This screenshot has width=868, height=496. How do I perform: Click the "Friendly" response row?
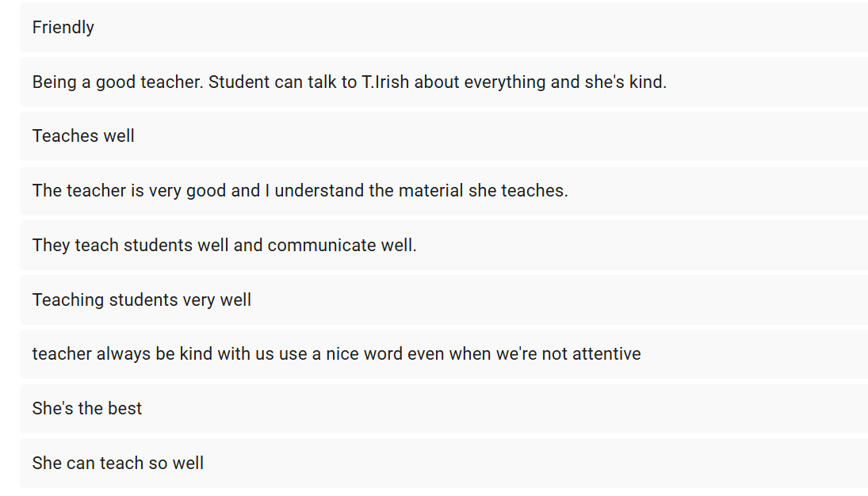[63, 28]
